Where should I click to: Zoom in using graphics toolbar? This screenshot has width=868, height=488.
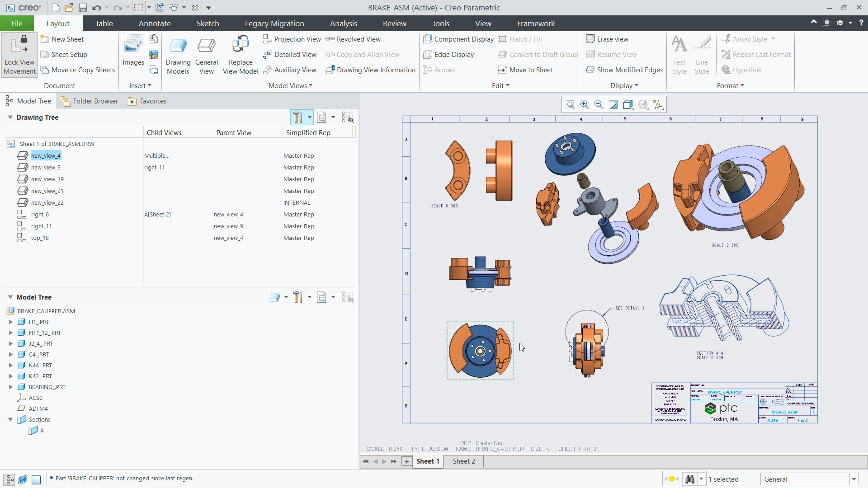585,105
